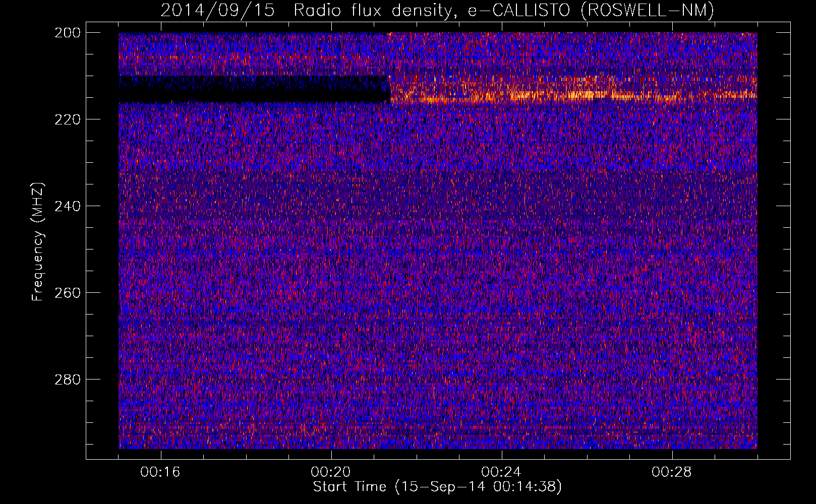Click the Frequency (MHZ) axis label
The image size is (816, 504).
pos(38,242)
